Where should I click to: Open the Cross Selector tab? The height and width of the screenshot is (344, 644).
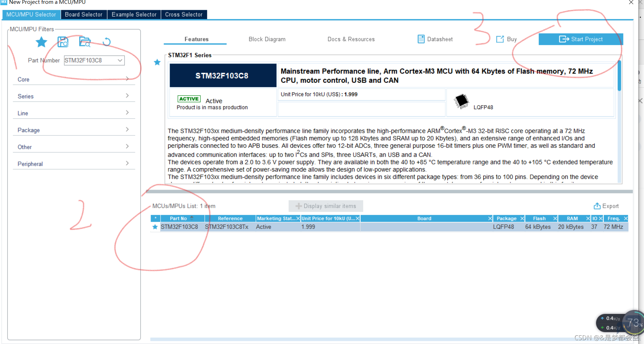point(183,15)
